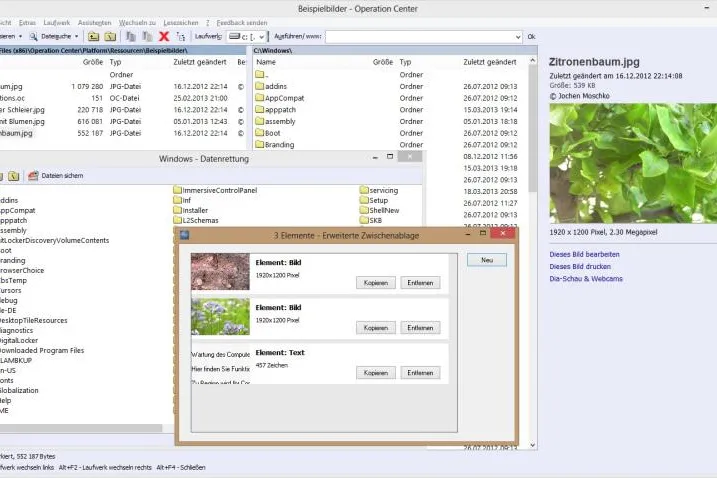Select Installer folder in Datenrettung window
This screenshot has height=478, width=717.
click(191, 210)
